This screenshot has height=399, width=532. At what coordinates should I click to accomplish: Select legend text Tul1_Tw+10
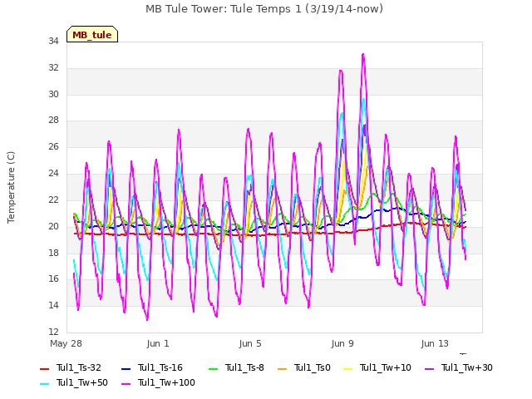tap(386, 367)
